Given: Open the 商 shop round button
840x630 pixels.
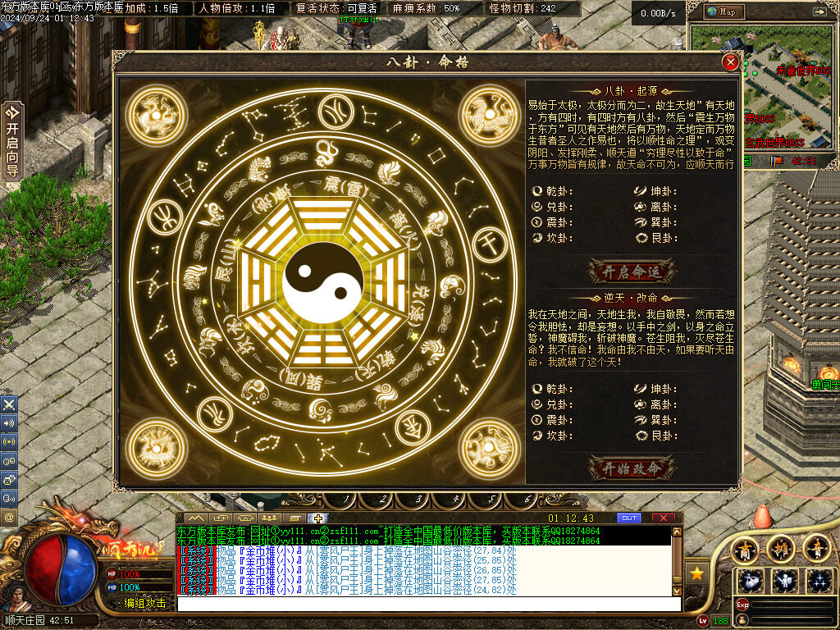Looking at the screenshot, I should click(x=745, y=550).
